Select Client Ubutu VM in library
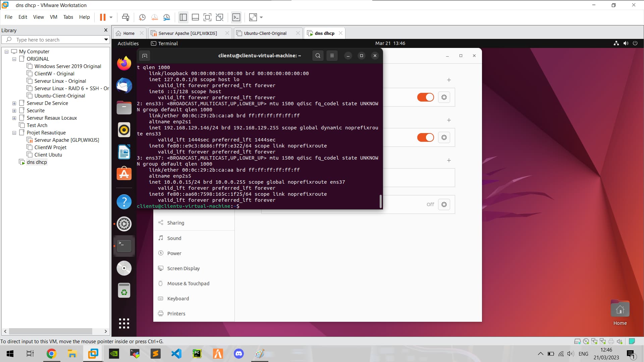This screenshot has height=362, width=644. 48,155
